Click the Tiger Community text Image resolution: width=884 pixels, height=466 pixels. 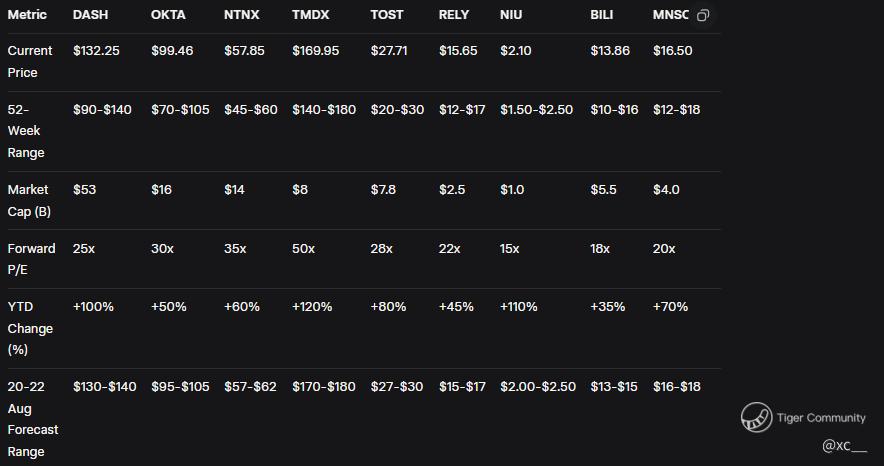coord(821,418)
